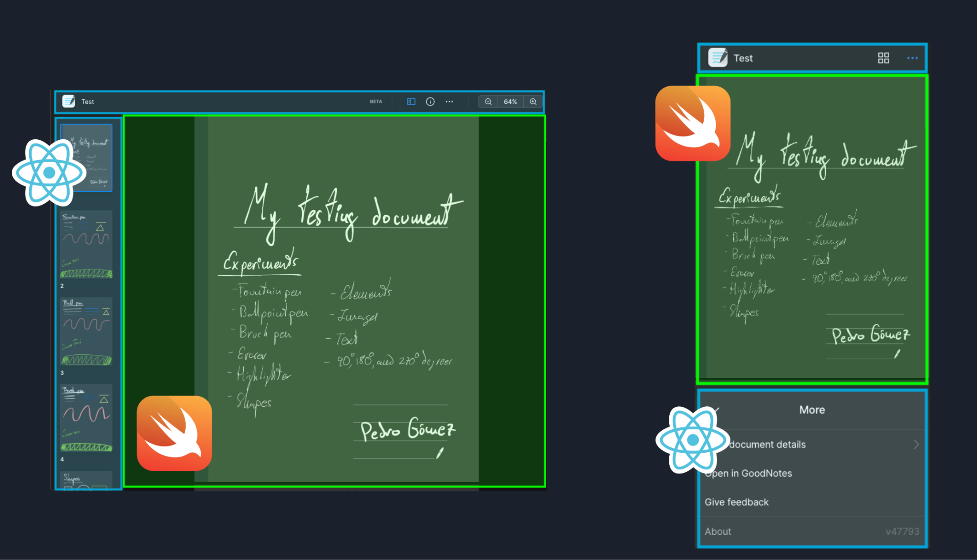The width and height of the screenshot is (977, 560).
Task: Click the GoodNotes document icon top-left
Action: (x=68, y=101)
